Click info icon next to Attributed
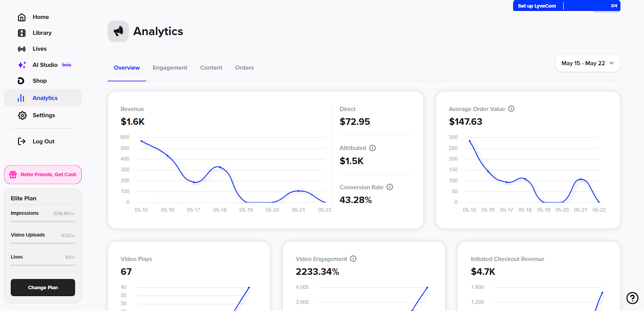 tap(372, 148)
